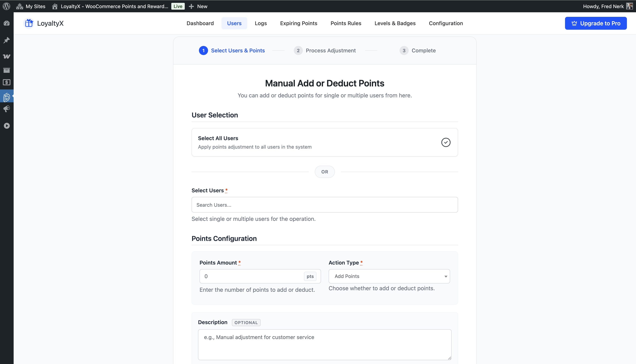Open the Action Type dropdown
Screen dimensions: 636x364
pos(389,276)
